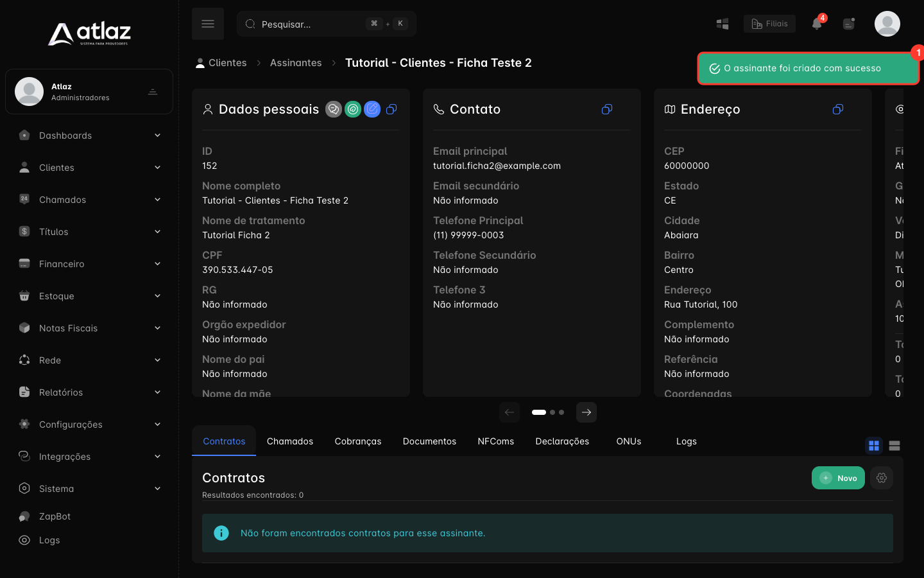Switch to the Declarações tab
The width and height of the screenshot is (924, 578).
(562, 441)
